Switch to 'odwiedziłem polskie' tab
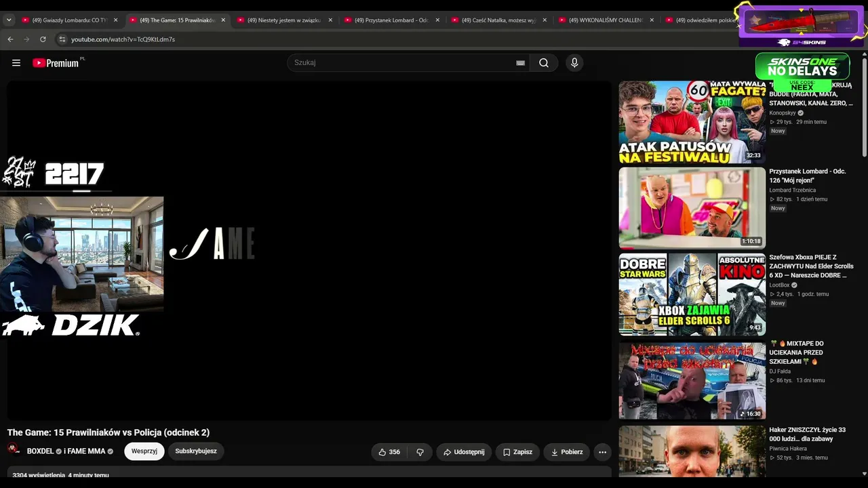Screen dimensions: 868x488 pyautogui.click(x=700, y=20)
